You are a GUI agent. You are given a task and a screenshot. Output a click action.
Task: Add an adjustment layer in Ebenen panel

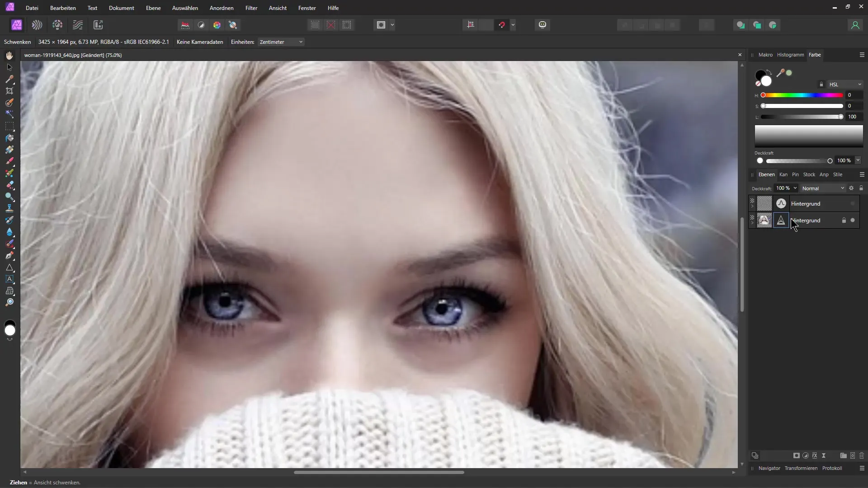806,455
